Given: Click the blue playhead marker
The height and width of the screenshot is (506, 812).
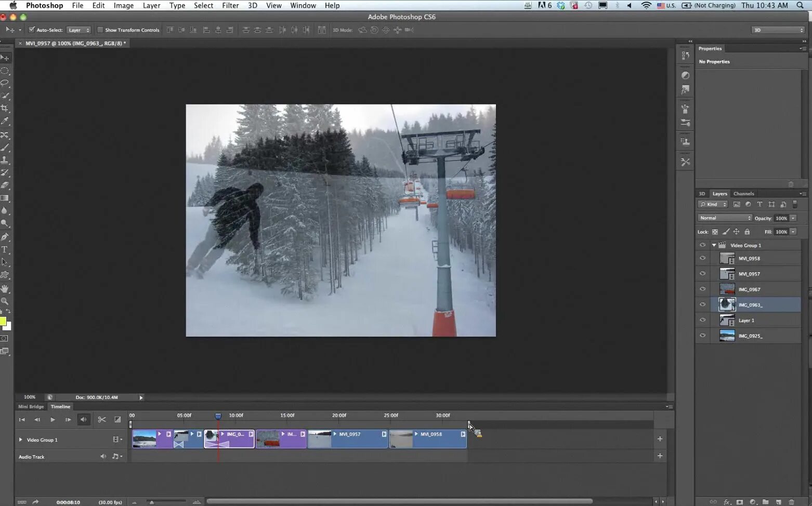Looking at the screenshot, I should [x=218, y=416].
